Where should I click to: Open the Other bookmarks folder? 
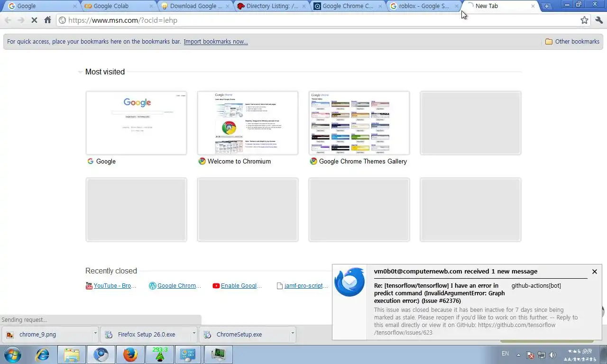point(572,41)
